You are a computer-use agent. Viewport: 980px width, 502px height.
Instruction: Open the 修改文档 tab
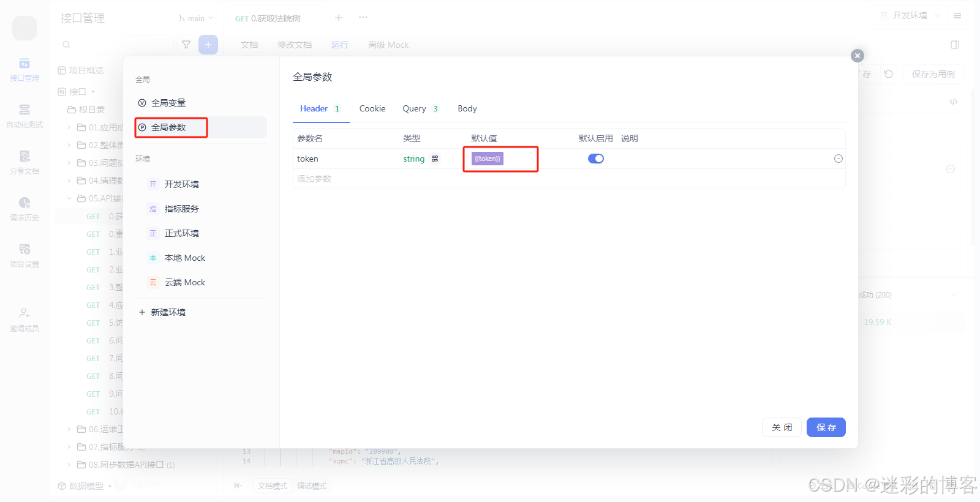coord(295,45)
